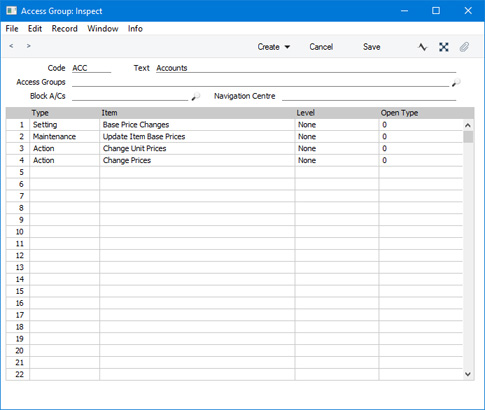Open record history zigzag icon
The image size is (485, 410).
(x=422, y=47)
